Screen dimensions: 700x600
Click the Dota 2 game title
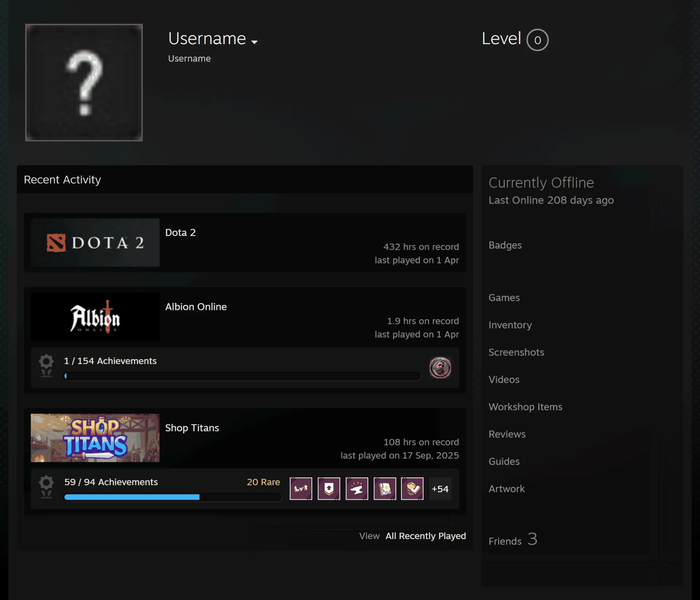click(x=180, y=233)
